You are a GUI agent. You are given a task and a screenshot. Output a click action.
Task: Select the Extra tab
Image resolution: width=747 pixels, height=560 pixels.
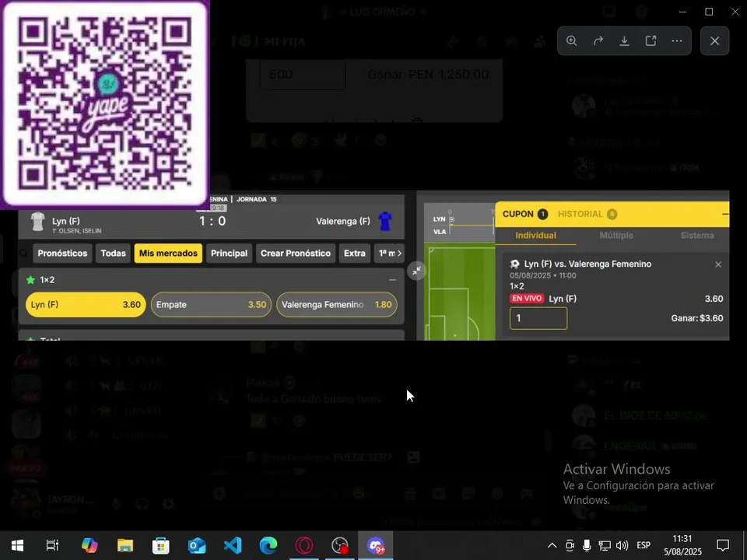[x=355, y=254]
